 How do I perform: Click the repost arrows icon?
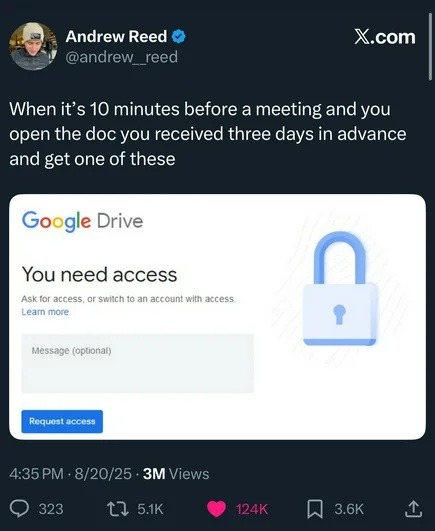[x=117, y=509]
